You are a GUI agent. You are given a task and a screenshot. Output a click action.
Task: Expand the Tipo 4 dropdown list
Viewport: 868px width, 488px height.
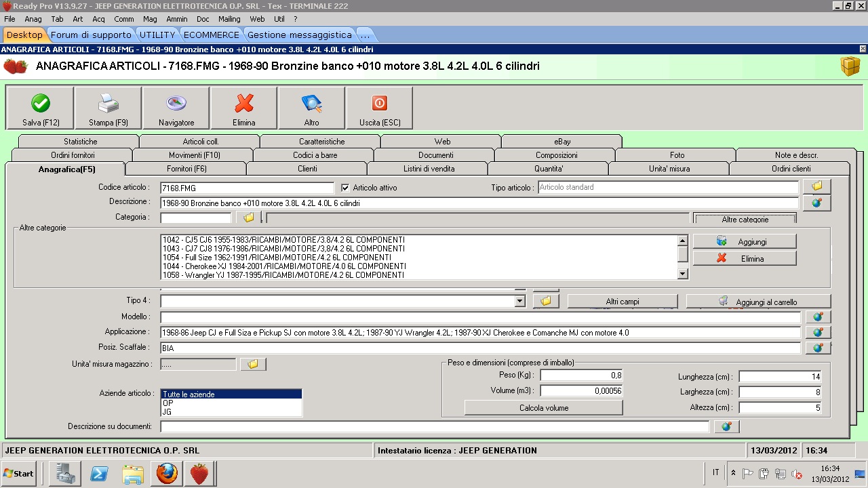pos(520,301)
